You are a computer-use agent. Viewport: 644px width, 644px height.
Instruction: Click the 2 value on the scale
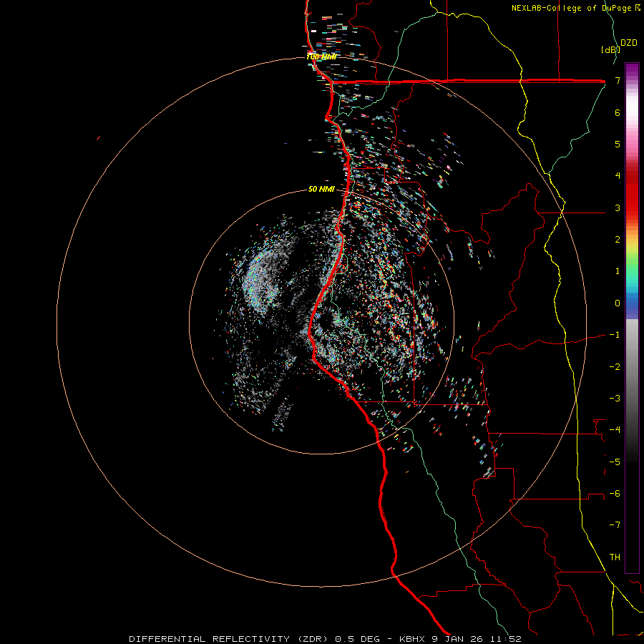[x=618, y=240]
